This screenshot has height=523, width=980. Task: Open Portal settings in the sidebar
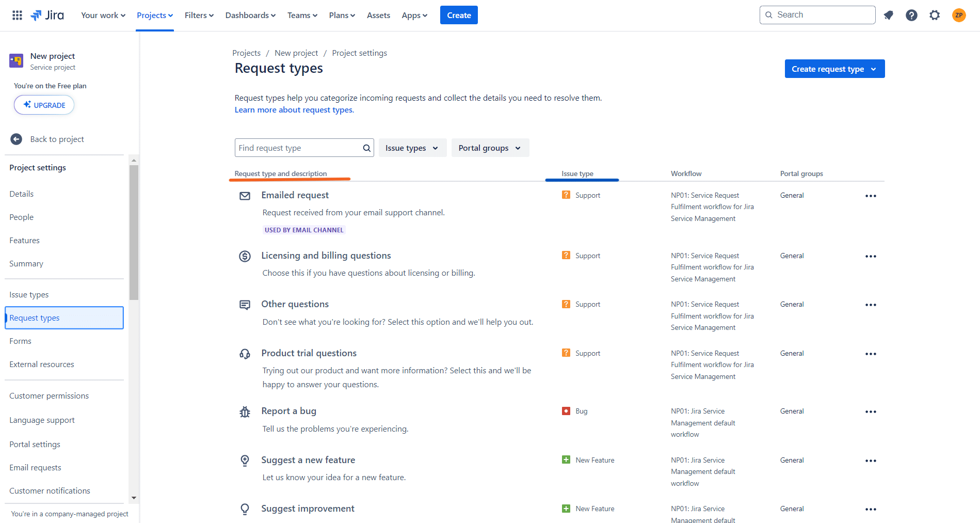(35, 445)
